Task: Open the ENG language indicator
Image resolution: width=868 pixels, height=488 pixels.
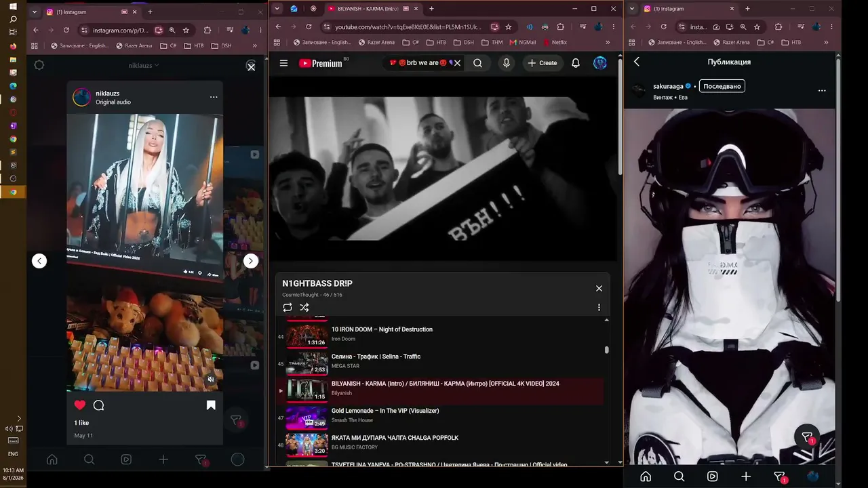Action: pos(13,454)
